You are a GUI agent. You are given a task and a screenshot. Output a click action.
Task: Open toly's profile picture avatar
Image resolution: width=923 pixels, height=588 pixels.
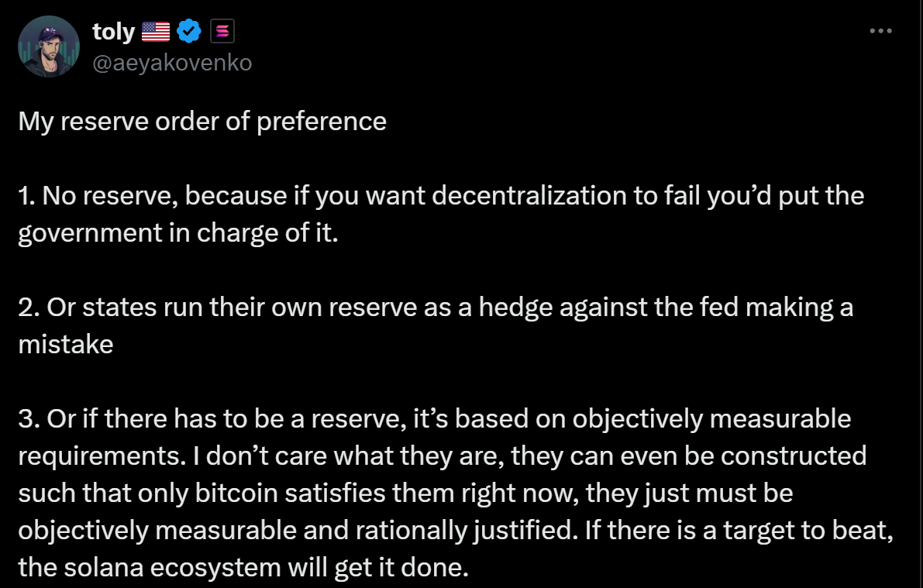coord(49,46)
